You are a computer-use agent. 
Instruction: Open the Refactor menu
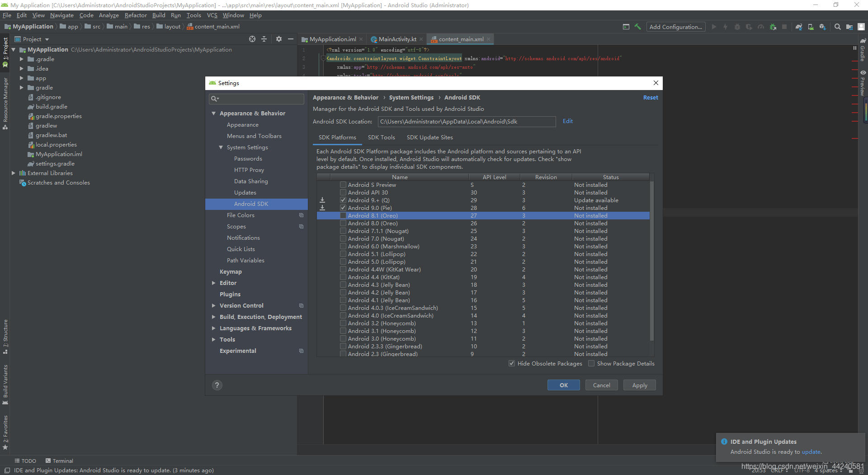tap(136, 15)
